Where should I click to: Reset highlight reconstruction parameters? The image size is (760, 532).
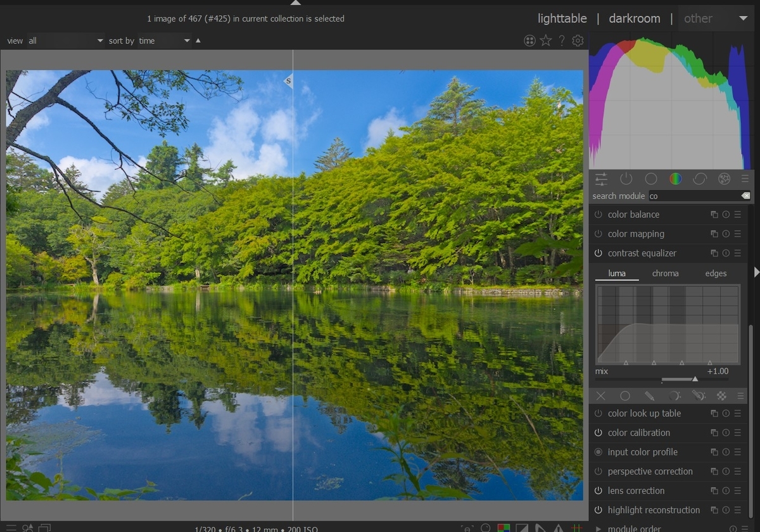(726, 510)
